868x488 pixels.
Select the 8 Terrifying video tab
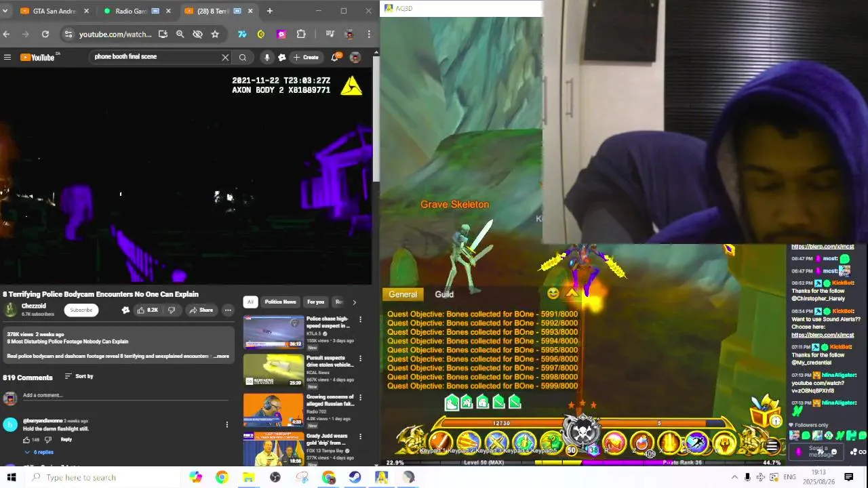click(x=219, y=11)
